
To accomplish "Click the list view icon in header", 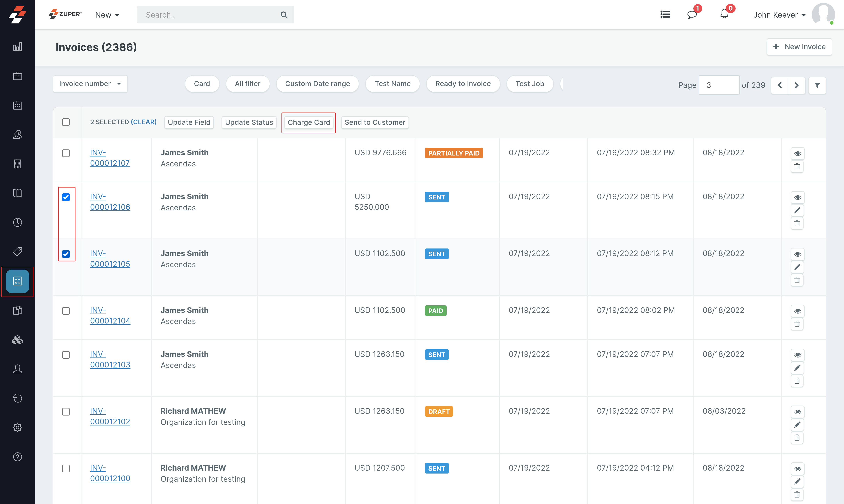I will [x=665, y=15].
